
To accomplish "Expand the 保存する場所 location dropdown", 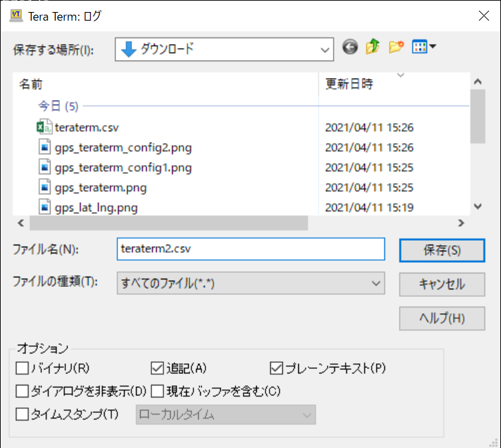I will [325, 49].
